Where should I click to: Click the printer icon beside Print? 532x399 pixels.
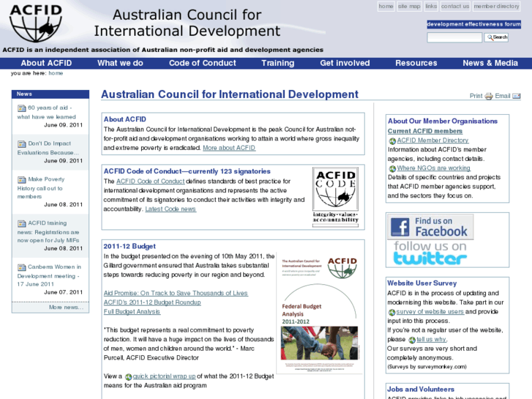(x=489, y=97)
